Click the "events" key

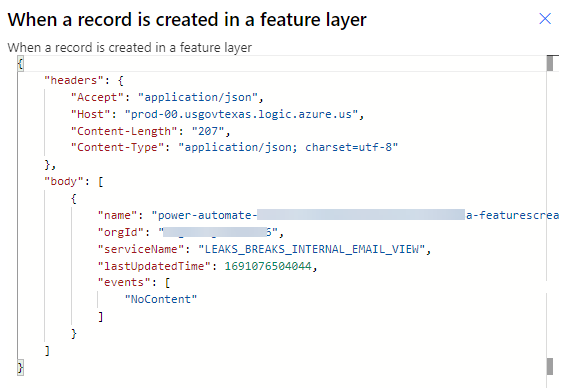[x=124, y=282]
